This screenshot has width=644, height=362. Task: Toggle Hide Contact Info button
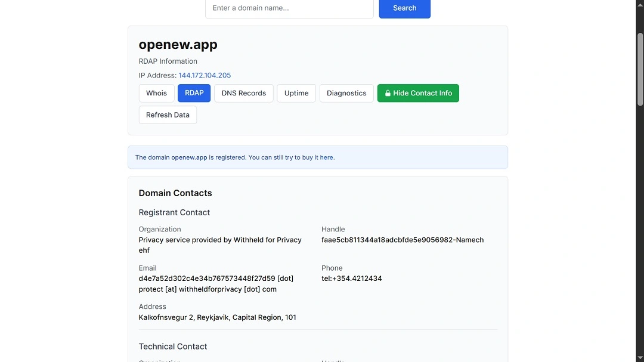tap(418, 93)
